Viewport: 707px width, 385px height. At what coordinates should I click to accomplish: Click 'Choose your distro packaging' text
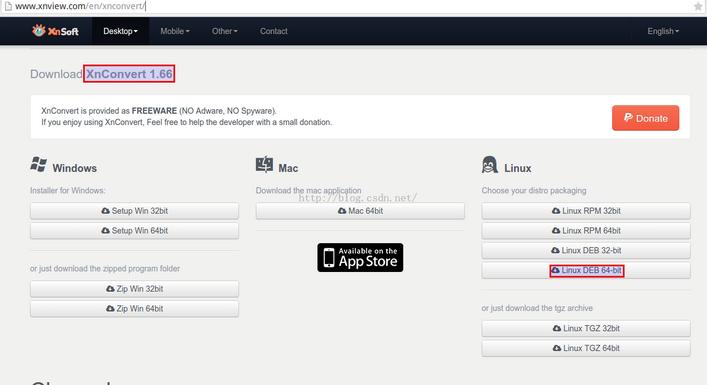point(534,191)
